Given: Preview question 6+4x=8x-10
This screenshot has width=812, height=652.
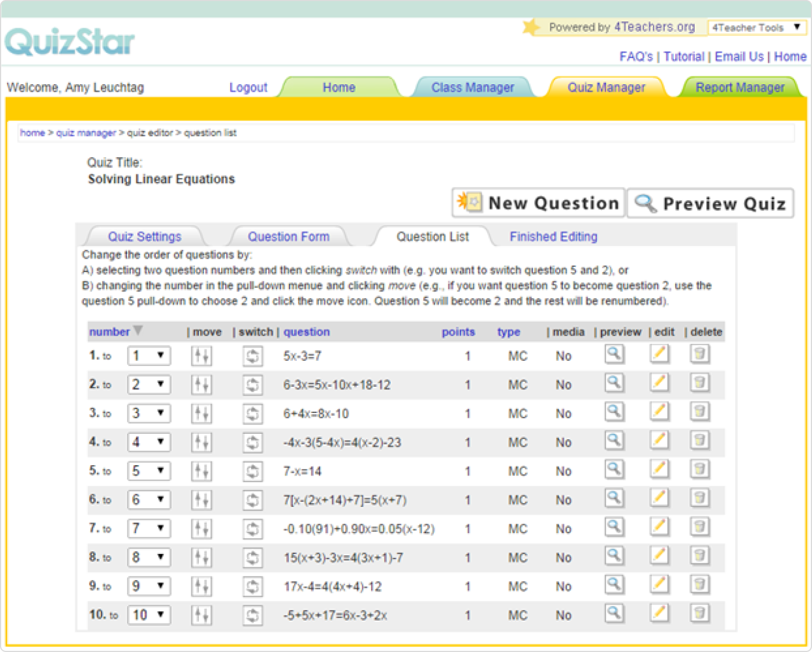Looking at the screenshot, I should tap(614, 411).
